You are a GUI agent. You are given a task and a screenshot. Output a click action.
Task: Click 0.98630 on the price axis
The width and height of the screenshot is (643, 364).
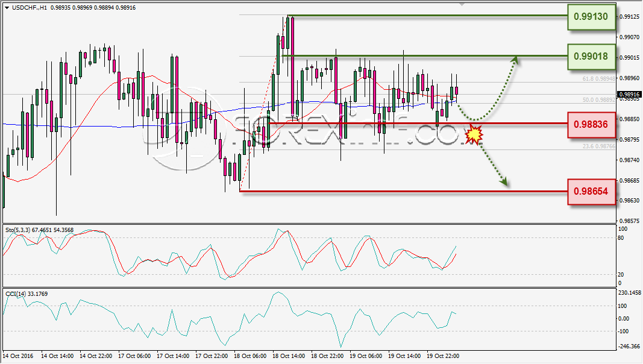[x=629, y=201]
